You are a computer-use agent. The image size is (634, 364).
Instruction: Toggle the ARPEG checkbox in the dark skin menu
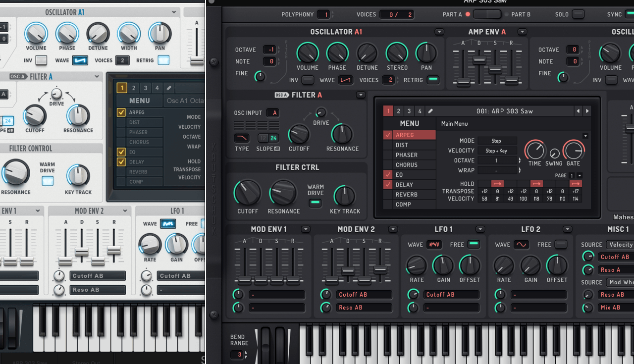[x=388, y=135]
